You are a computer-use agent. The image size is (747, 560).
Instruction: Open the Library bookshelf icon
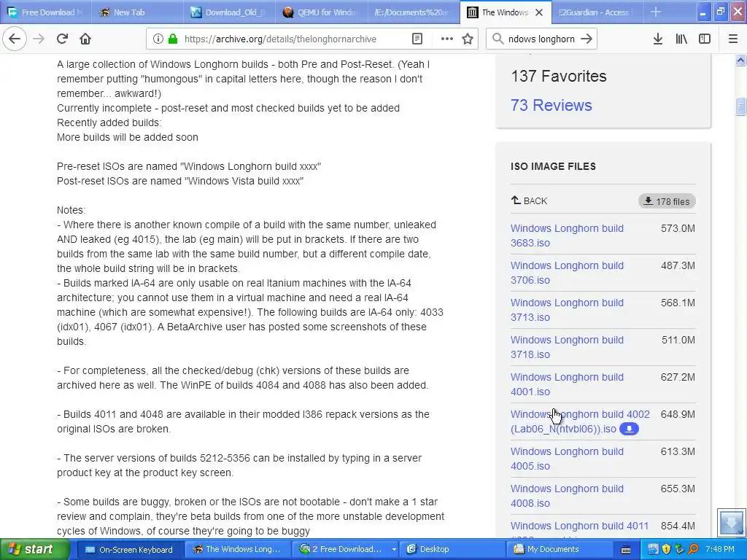[681, 39]
